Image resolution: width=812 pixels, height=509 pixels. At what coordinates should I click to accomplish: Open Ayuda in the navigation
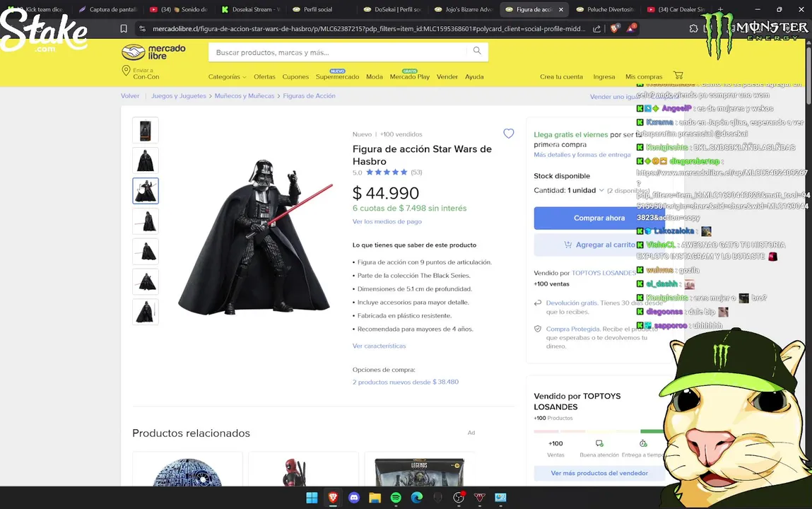[474, 76]
